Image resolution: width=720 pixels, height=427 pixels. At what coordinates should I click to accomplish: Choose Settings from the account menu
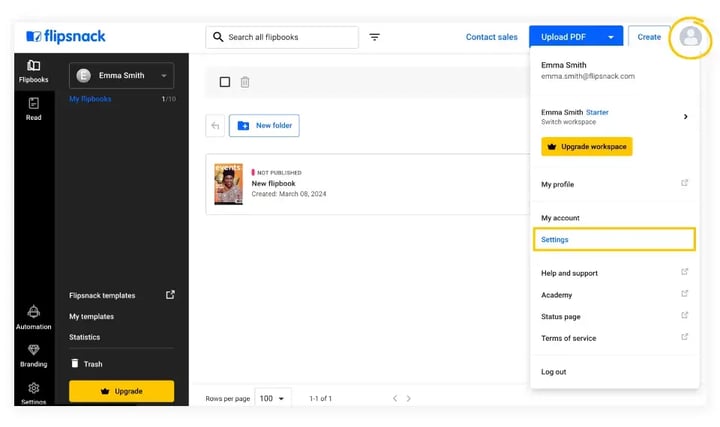click(x=614, y=239)
